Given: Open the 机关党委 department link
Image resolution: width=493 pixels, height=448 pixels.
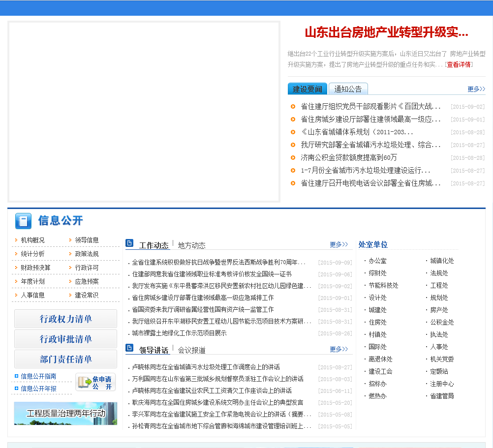Looking at the screenshot, I should [442, 359].
